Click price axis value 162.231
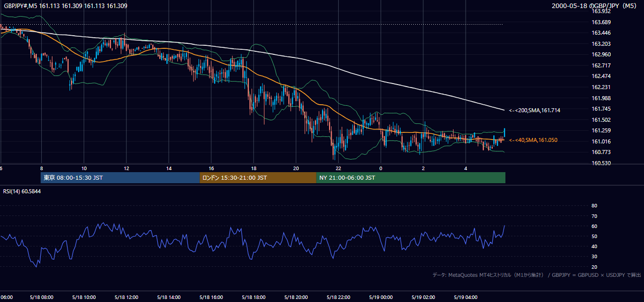Image resolution: width=644 pixels, height=302 pixels. [x=601, y=87]
